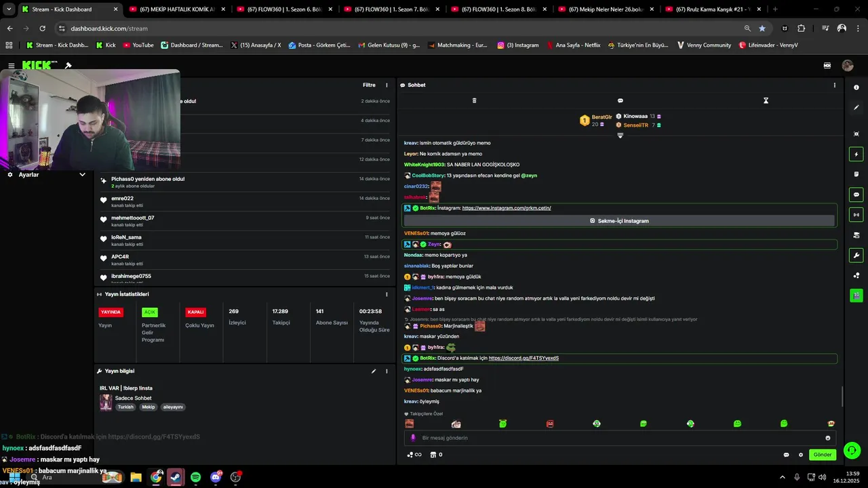The width and height of the screenshot is (868, 488).
Task: Click the chat scrollbar
Action: point(842,396)
